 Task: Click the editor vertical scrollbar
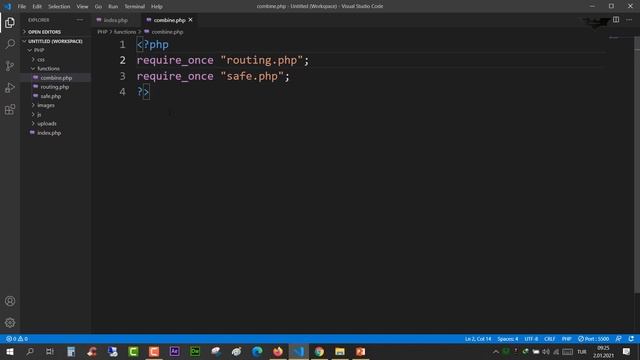pyautogui.click(x=637, y=165)
